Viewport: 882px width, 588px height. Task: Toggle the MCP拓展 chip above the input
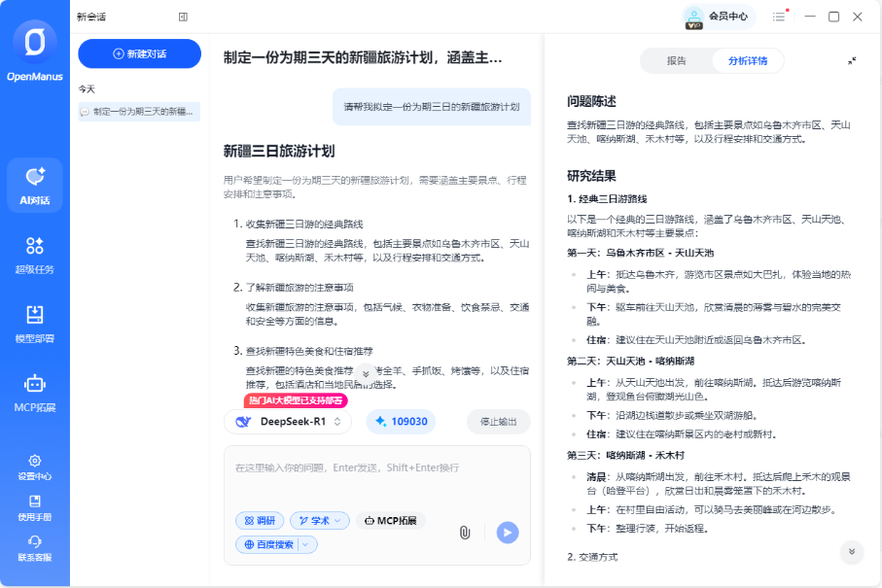pos(390,520)
